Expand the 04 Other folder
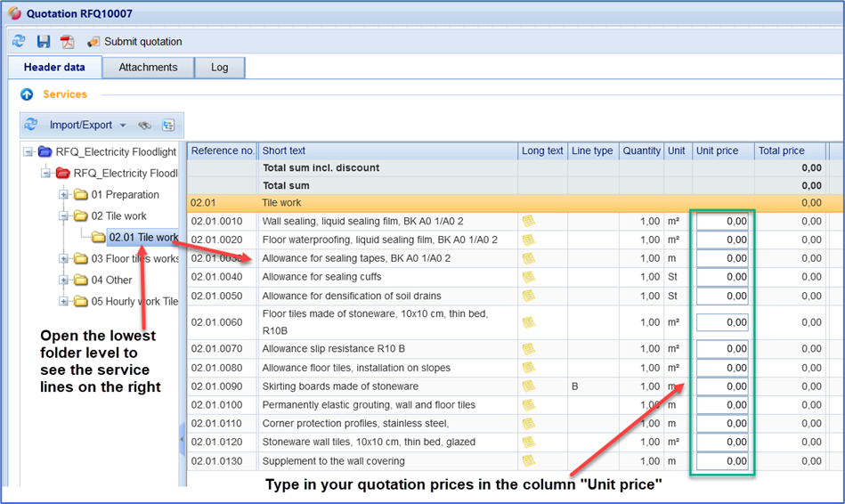The height and width of the screenshot is (504, 845). [x=63, y=280]
